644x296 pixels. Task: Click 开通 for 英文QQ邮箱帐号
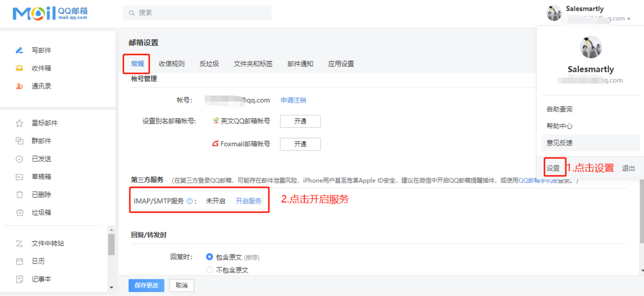point(301,121)
